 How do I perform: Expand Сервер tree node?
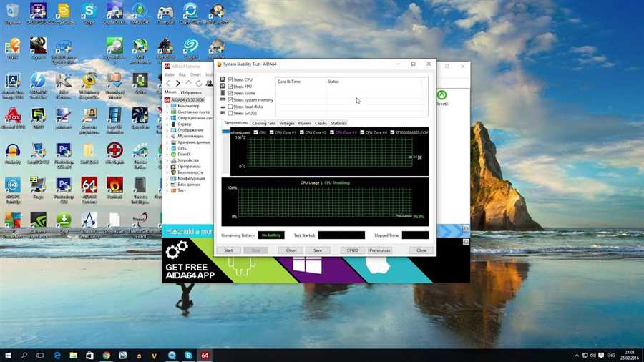tap(167, 124)
